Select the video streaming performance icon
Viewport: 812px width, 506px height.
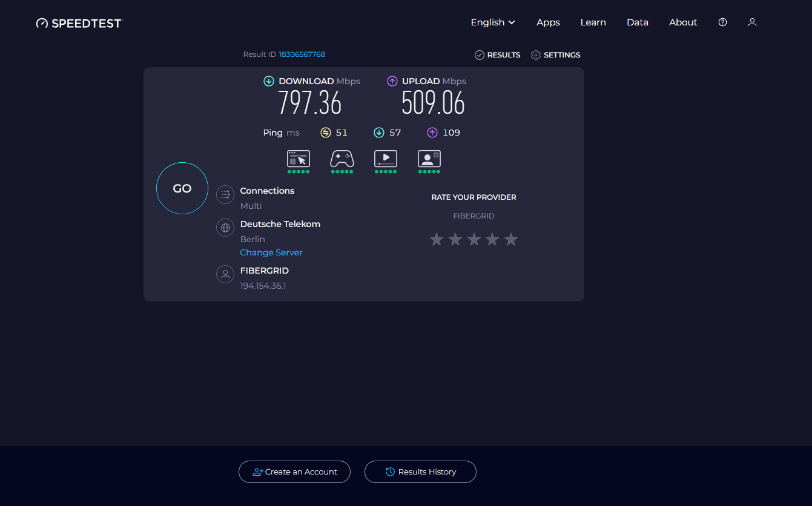click(386, 159)
